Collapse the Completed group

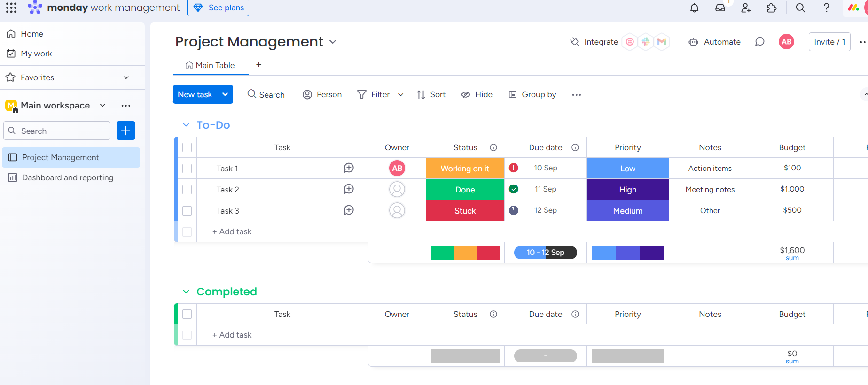pos(186,292)
